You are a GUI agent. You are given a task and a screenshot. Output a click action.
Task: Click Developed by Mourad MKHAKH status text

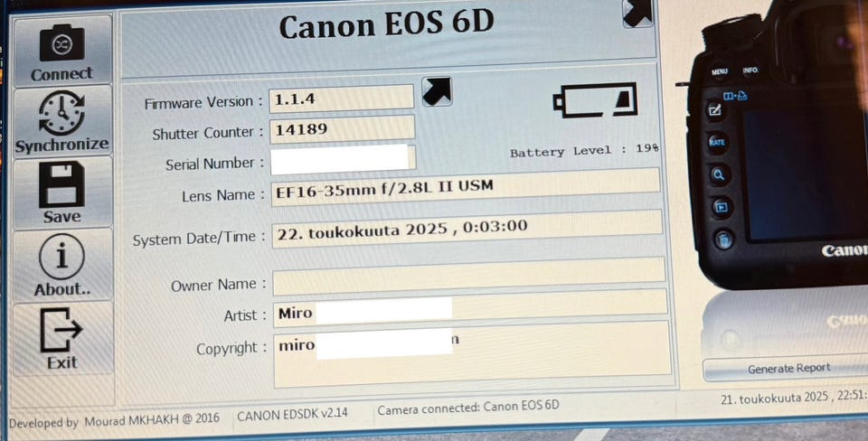point(114,420)
